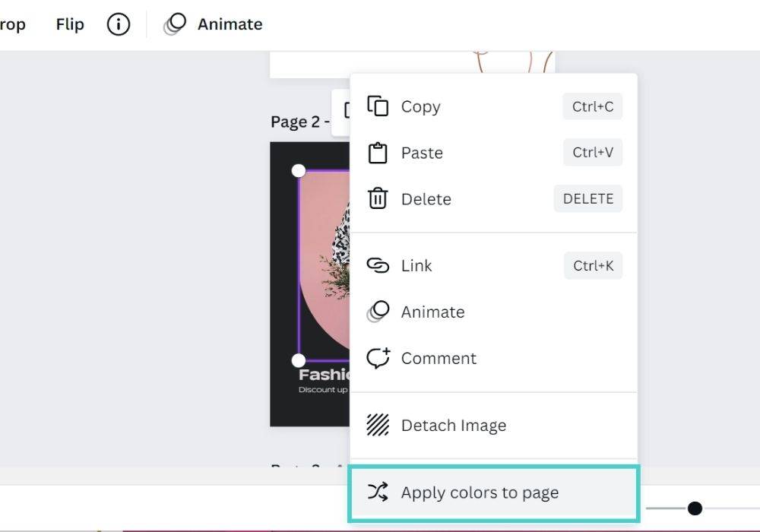The width and height of the screenshot is (760, 532).
Task: Click the zoom slider handle
Action: pos(695,508)
